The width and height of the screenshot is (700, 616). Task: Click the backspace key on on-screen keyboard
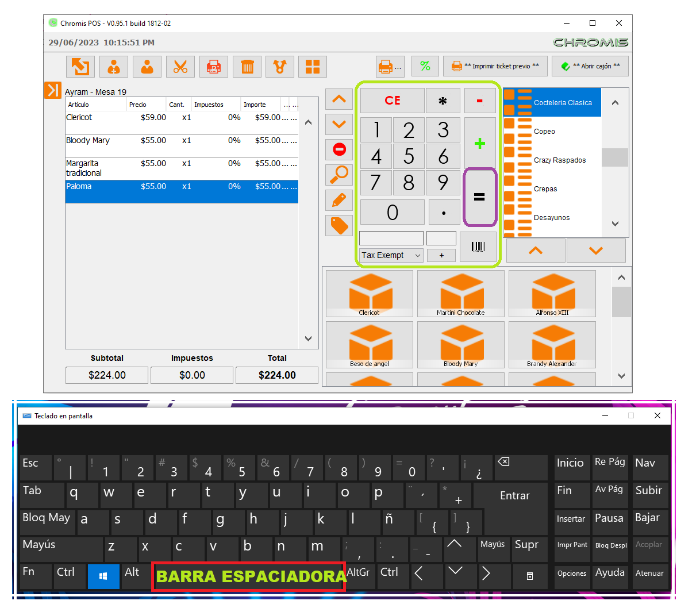point(521,468)
